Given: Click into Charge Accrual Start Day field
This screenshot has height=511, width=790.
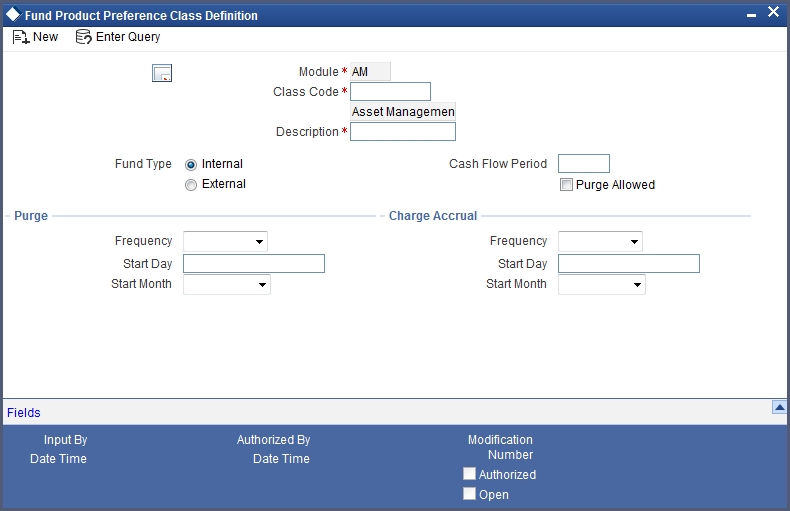Looking at the screenshot, I should [629, 264].
